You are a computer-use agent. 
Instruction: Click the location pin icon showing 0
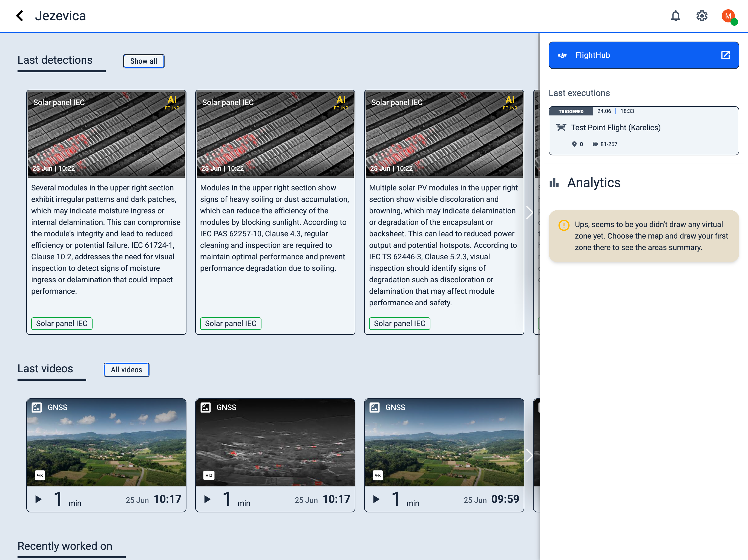pos(574,144)
